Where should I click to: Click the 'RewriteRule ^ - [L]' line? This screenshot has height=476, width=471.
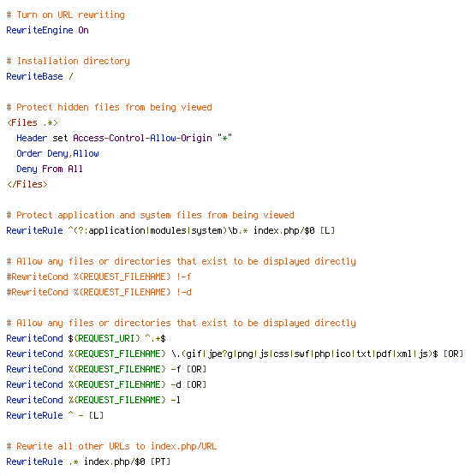[55, 415]
